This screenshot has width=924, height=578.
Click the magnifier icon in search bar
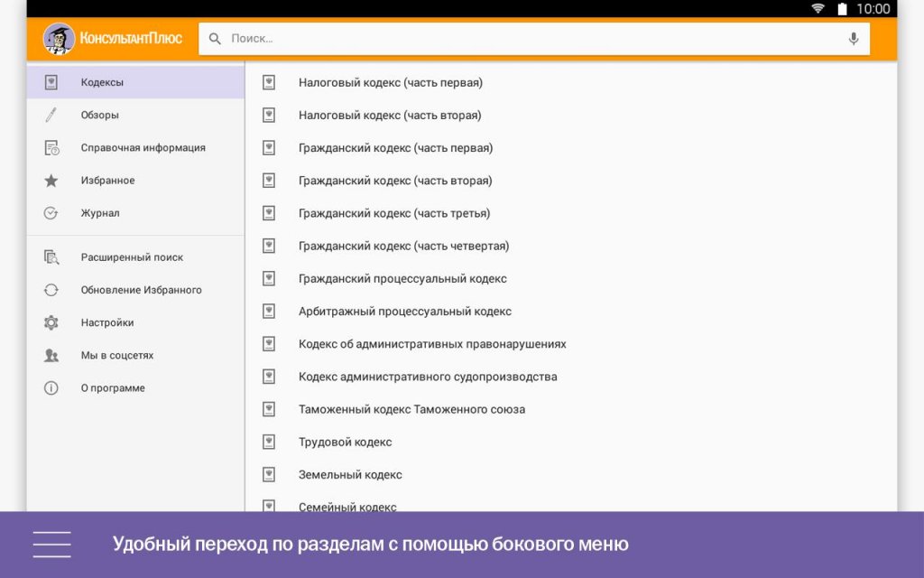pyautogui.click(x=215, y=39)
